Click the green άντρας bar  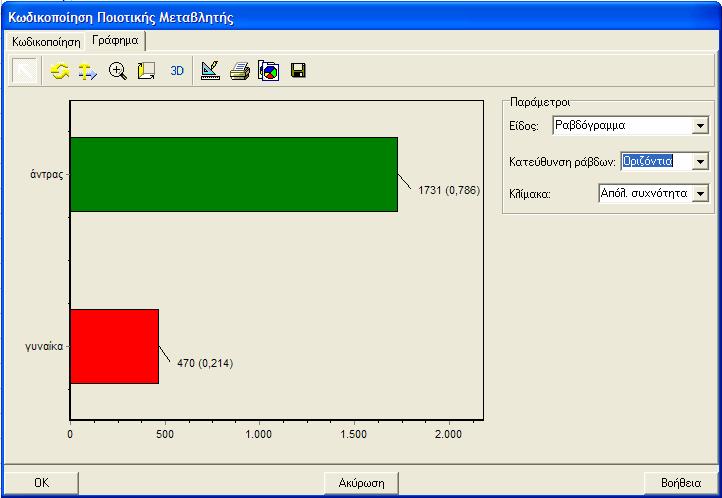tap(234, 174)
